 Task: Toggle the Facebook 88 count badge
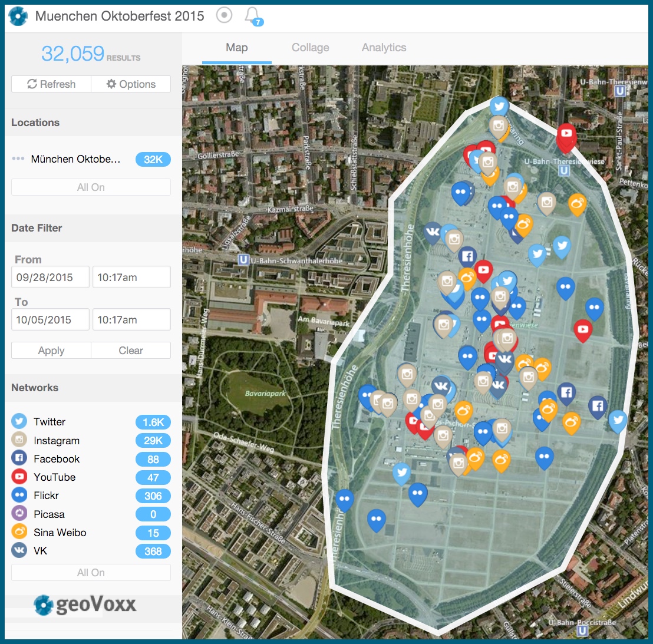[153, 459]
